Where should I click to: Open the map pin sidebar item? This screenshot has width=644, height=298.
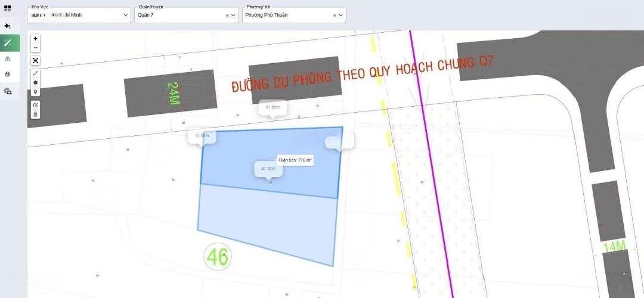tap(8, 59)
